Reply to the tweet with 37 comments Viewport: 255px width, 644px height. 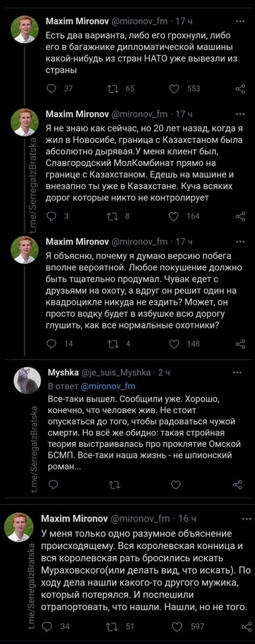[x=52, y=88]
